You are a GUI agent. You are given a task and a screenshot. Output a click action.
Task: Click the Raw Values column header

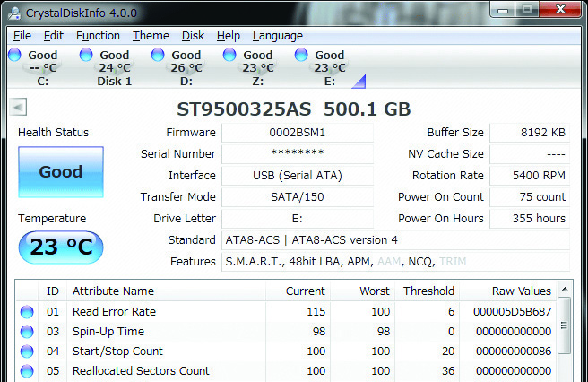pyautogui.click(x=508, y=291)
